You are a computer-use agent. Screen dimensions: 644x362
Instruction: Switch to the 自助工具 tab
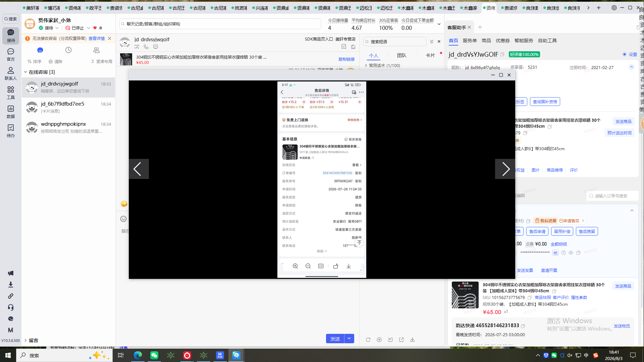[x=547, y=41]
